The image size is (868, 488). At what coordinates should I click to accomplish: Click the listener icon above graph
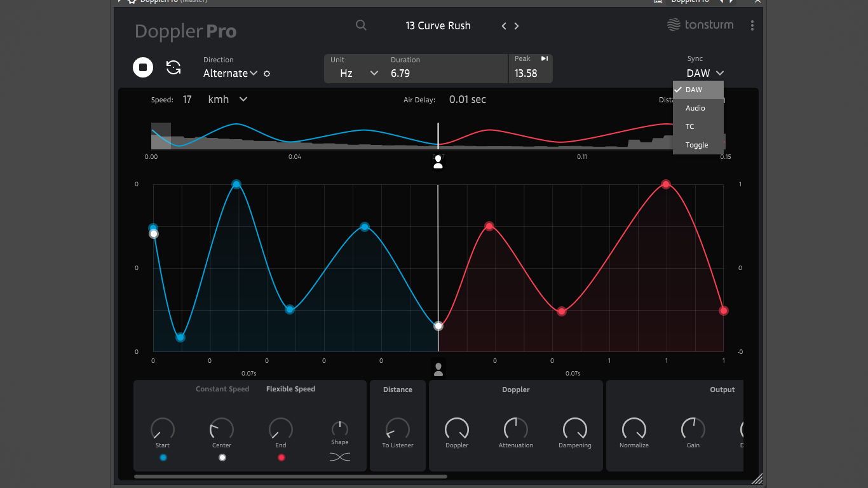pyautogui.click(x=438, y=162)
